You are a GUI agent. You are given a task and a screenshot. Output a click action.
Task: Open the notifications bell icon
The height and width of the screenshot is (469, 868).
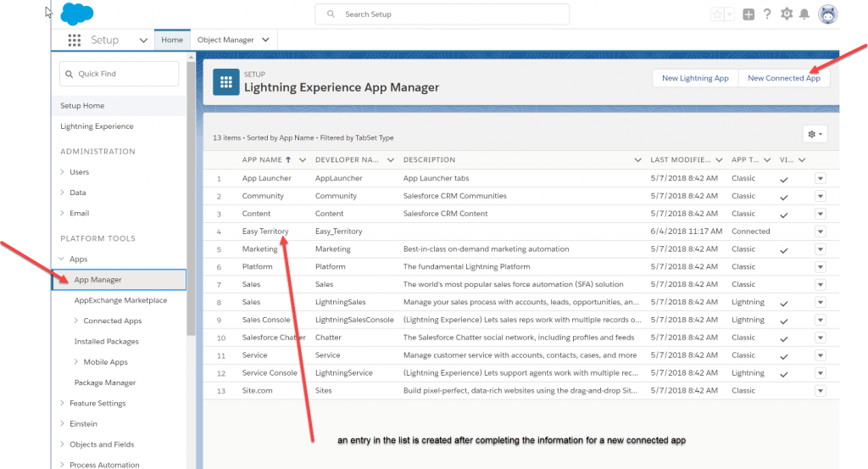pyautogui.click(x=804, y=14)
